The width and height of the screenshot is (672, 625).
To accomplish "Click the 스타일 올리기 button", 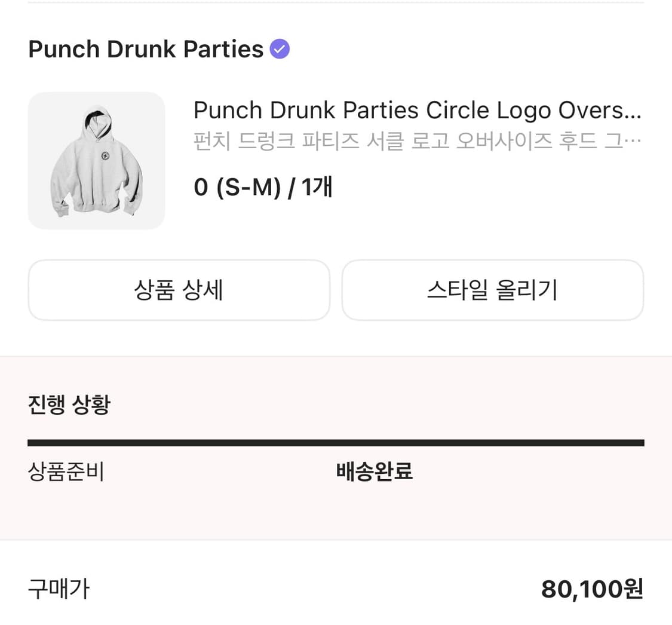I will [x=493, y=290].
